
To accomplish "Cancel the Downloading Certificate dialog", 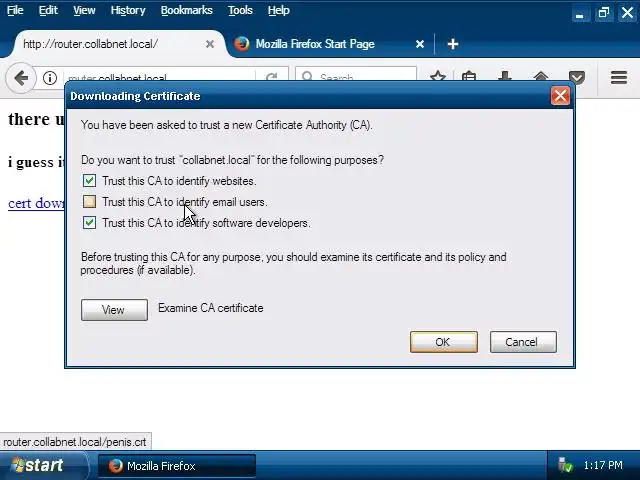I will (523, 342).
